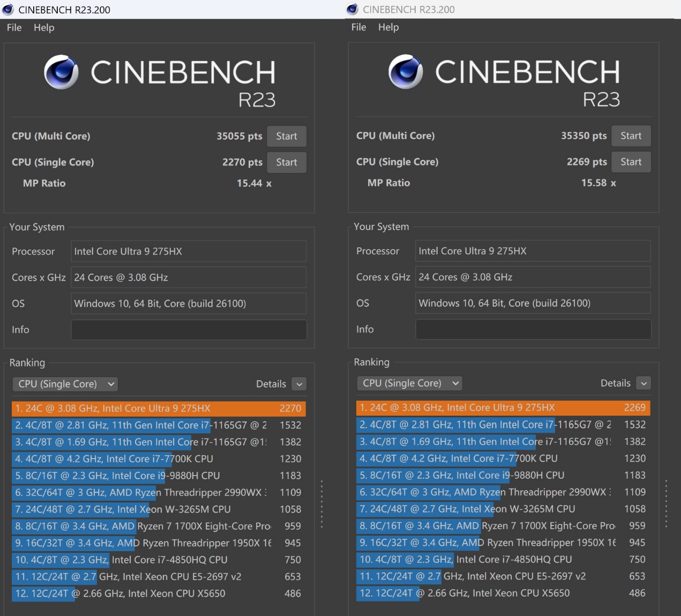
Task: Click the OS field in the right window
Action: pos(533,303)
